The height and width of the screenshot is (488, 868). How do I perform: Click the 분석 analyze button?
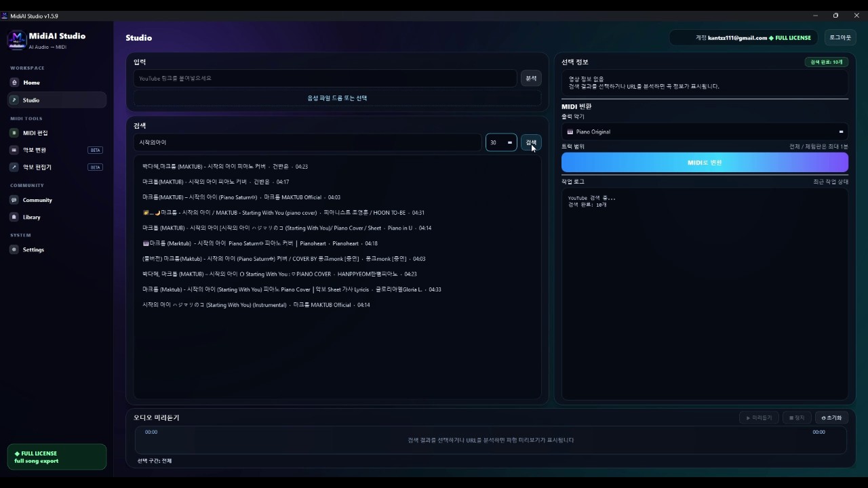(x=531, y=78)
